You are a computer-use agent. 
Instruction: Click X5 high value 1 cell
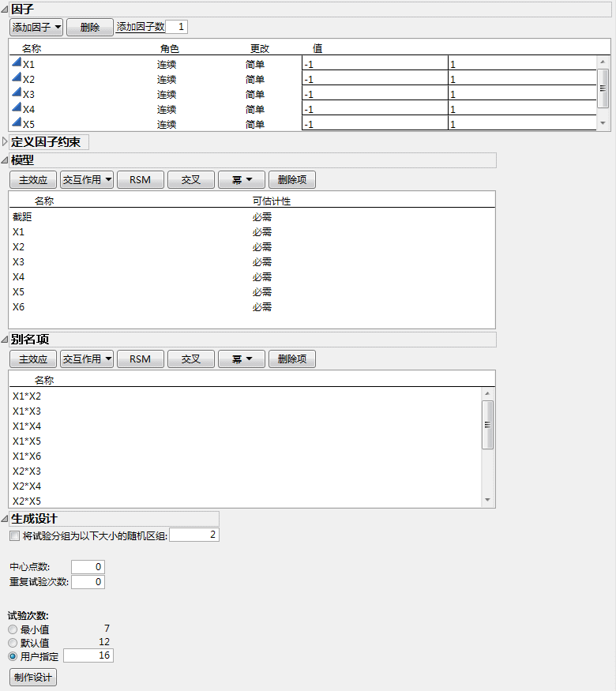pyautogui.click(x=523, y=124)
